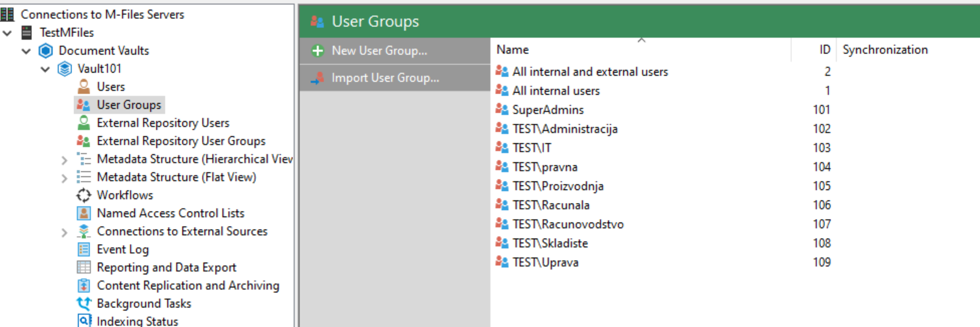Select the TEST\Administracija group
The height and width of the screenshot is (327, 980).
tap(565, 129)
